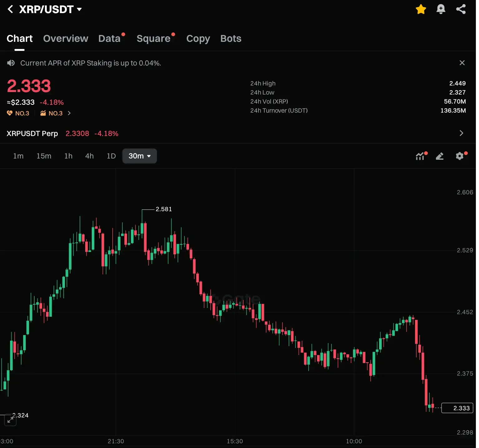
Task: Open the Overview tab
Action: click(x=66, y=38)
